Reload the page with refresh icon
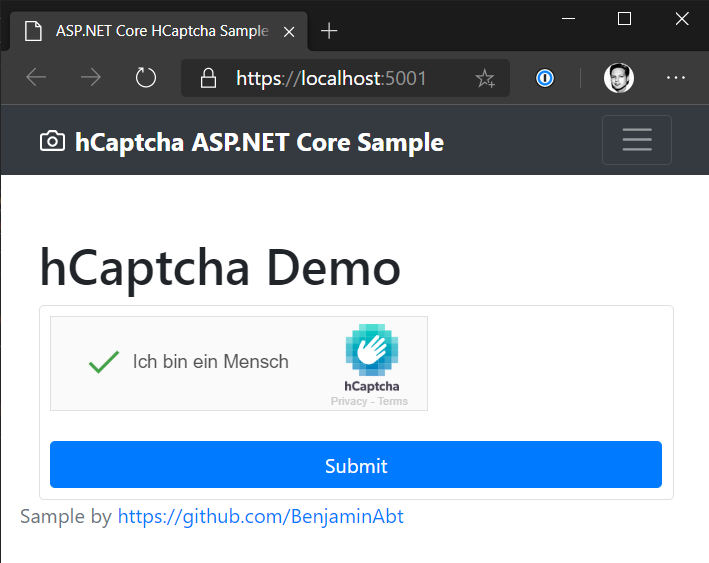The width and height of the screenshot is (709, 563). 146,77
